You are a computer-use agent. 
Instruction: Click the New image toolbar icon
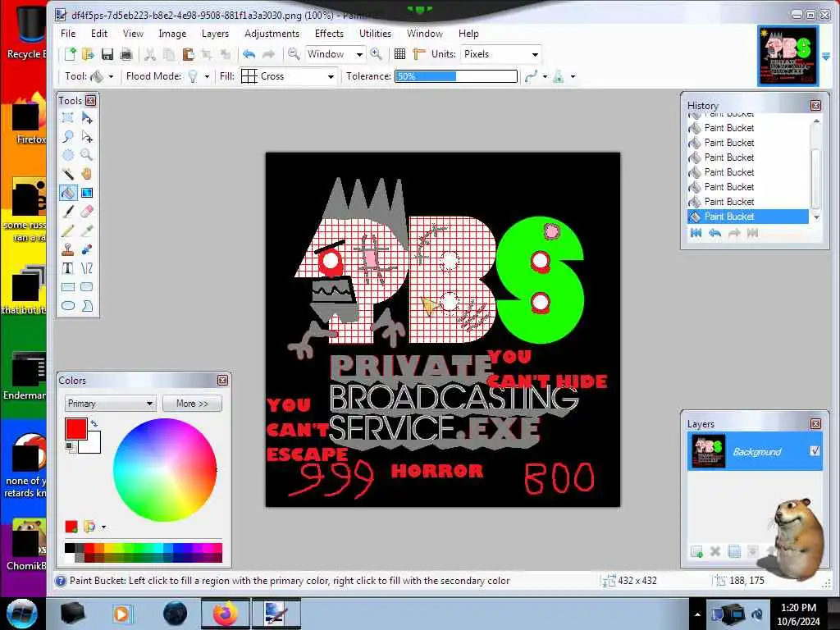[71, 54]
